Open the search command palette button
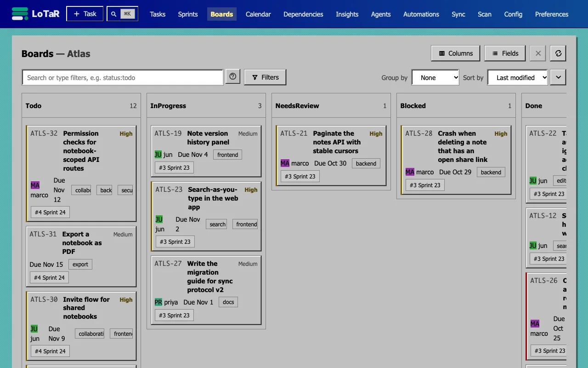Screen dimensions: 588x368 pos(122,14)
